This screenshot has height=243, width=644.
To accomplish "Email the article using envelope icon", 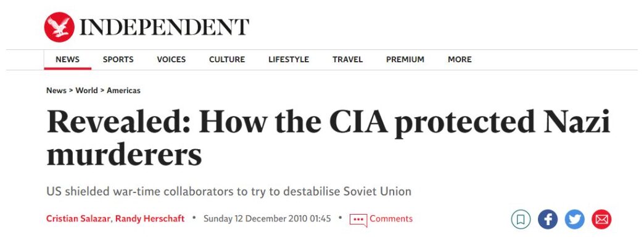I will pos(601,219).
